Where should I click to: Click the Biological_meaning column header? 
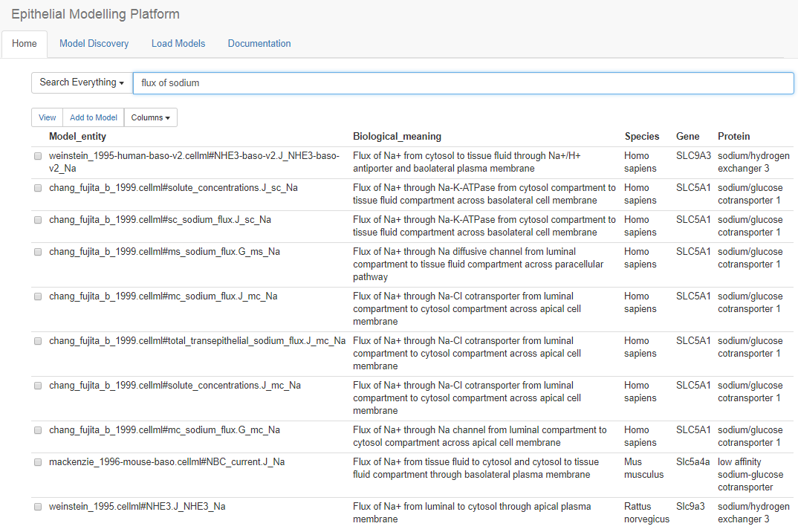click(x=397, y=137)
